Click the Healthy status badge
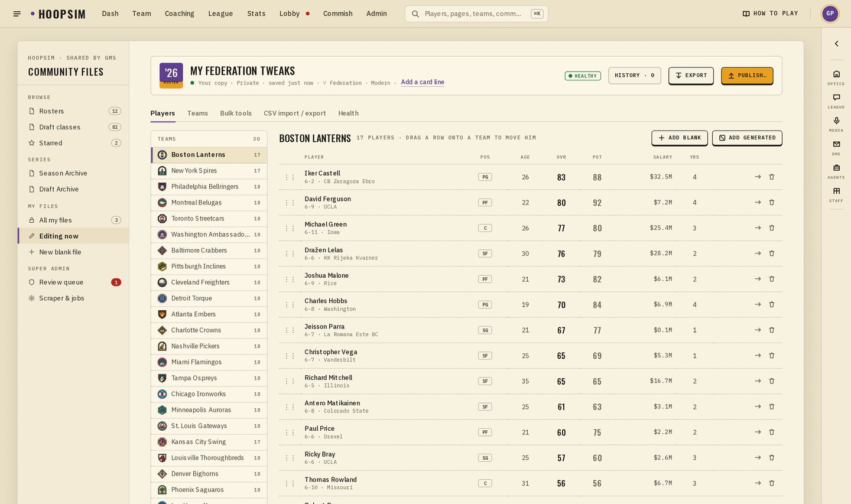Screen dimensions: 851x504 click(x=583, y=76)
